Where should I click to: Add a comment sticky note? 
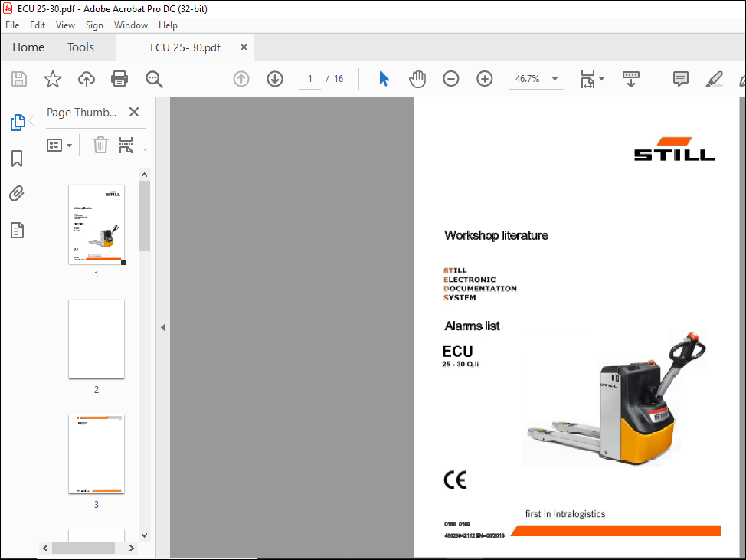click(680, 79)
